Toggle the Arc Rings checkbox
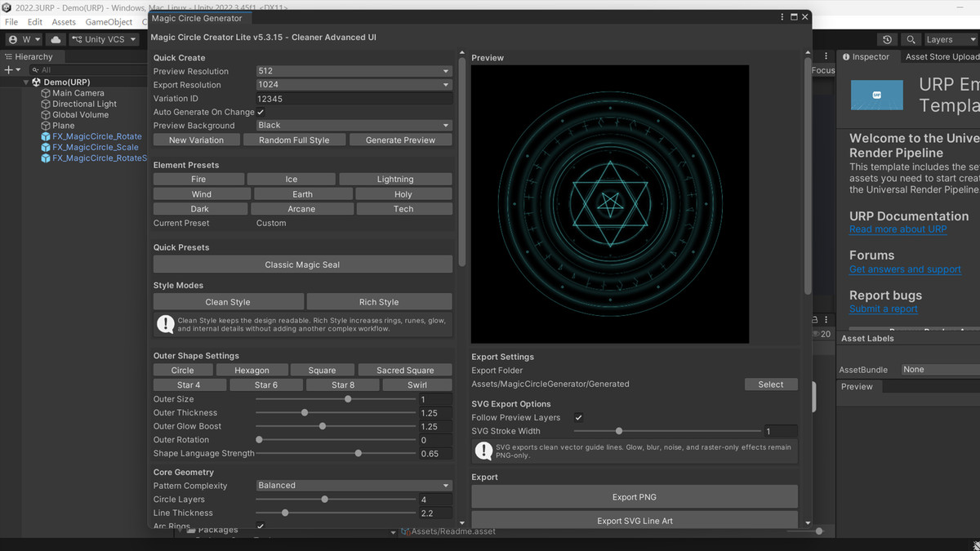 [x=261, y=527]
